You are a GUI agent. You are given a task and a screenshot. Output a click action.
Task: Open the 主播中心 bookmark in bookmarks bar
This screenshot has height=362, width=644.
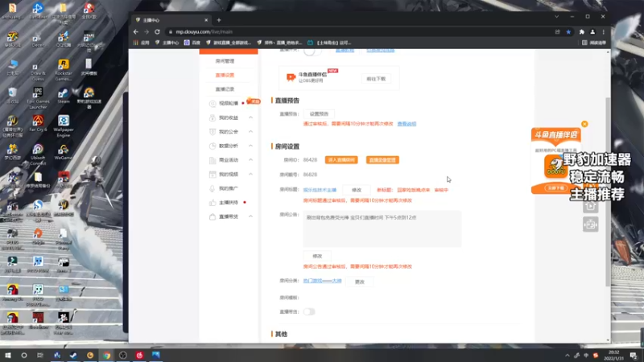(167, 43)
